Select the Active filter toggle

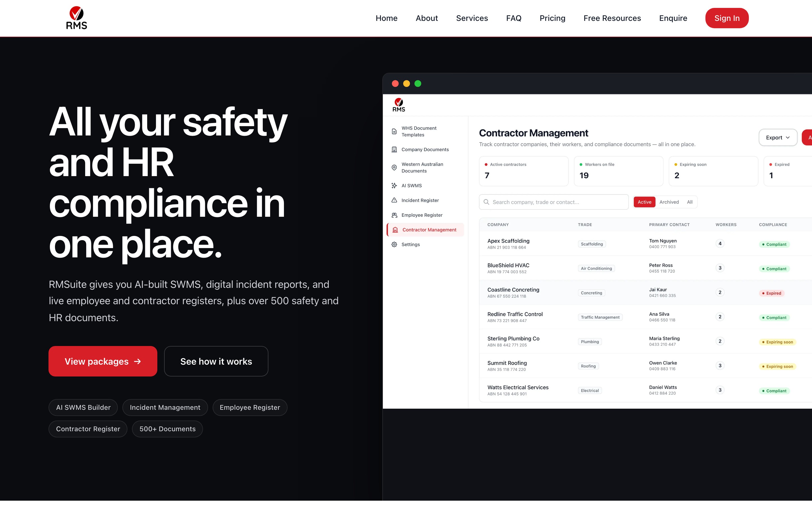pos(644,202)
